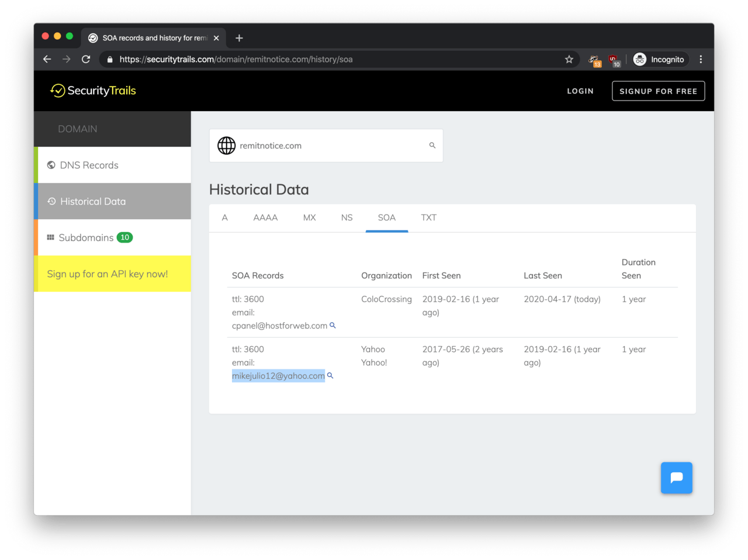Screen dimensions: 748x560
Task: Click the Historical Data page heading
Action: tap(259, 189)
